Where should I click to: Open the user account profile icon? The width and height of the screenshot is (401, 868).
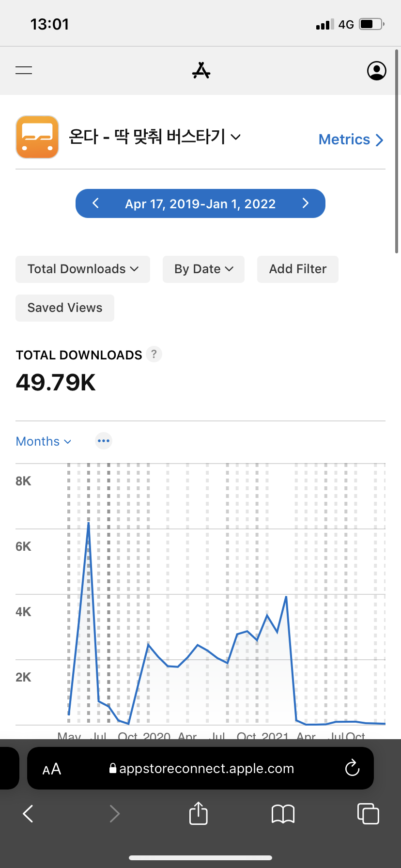pyautogui.click(x=376, y=71)
